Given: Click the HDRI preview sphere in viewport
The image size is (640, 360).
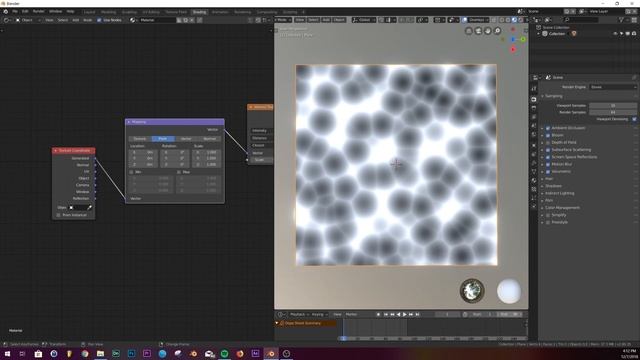Looking at the screenshot, I should (x=472, y=291).
